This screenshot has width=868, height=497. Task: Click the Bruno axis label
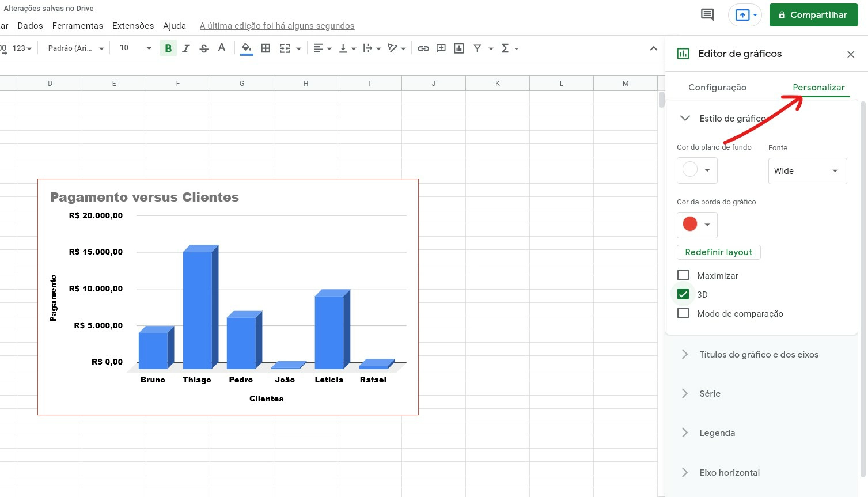(153, 380)
